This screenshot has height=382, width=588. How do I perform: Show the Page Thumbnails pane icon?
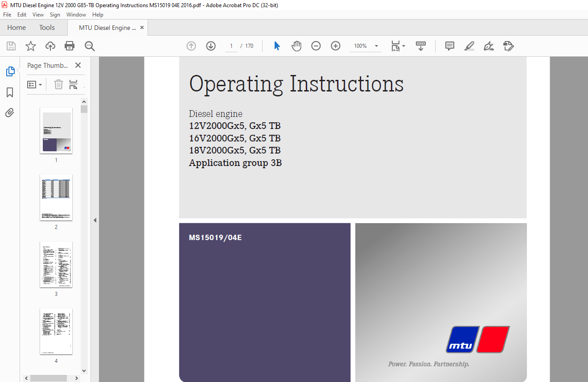click(x=10, y=71)
